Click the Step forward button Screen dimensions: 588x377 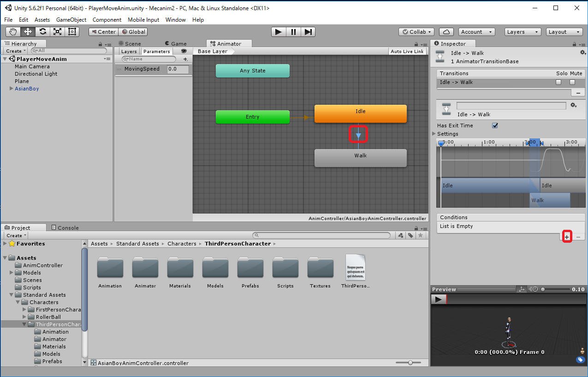pos(309,32)
